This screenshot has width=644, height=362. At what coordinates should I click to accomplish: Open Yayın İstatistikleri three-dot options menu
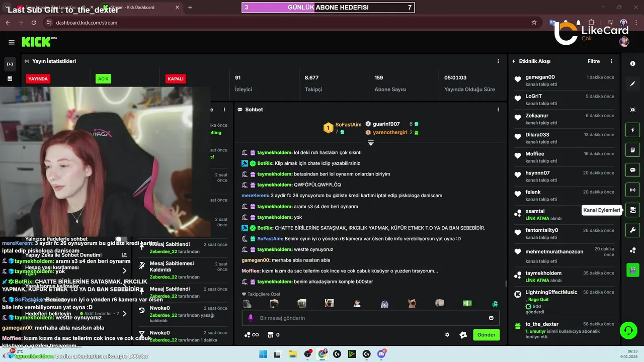498,61
